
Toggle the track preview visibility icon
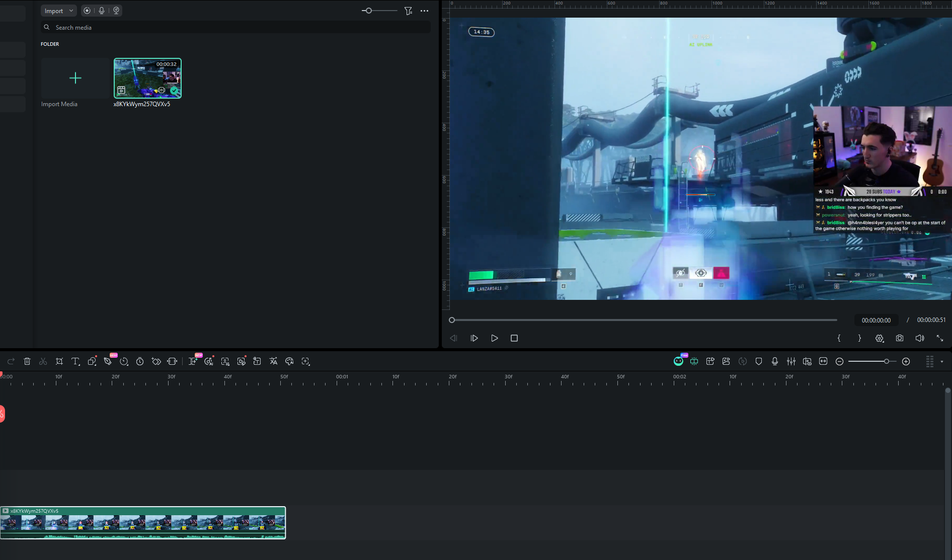click(x=807, y=361)
